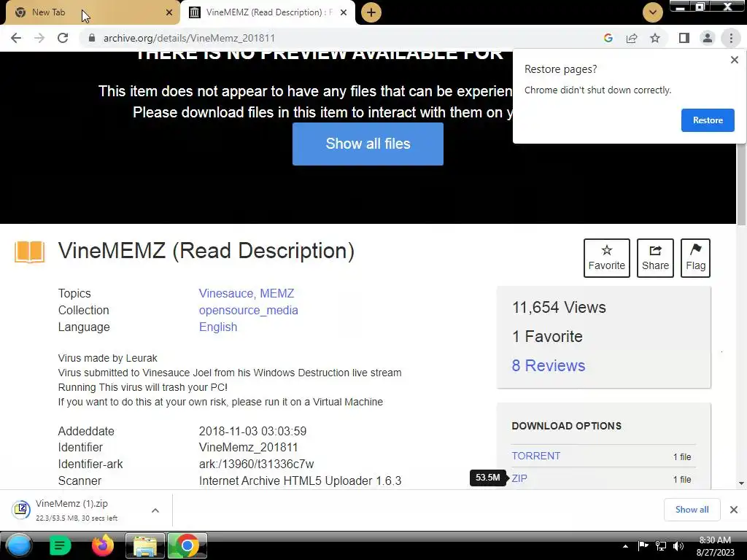Click the orange book texts icon

pos(29,252)
